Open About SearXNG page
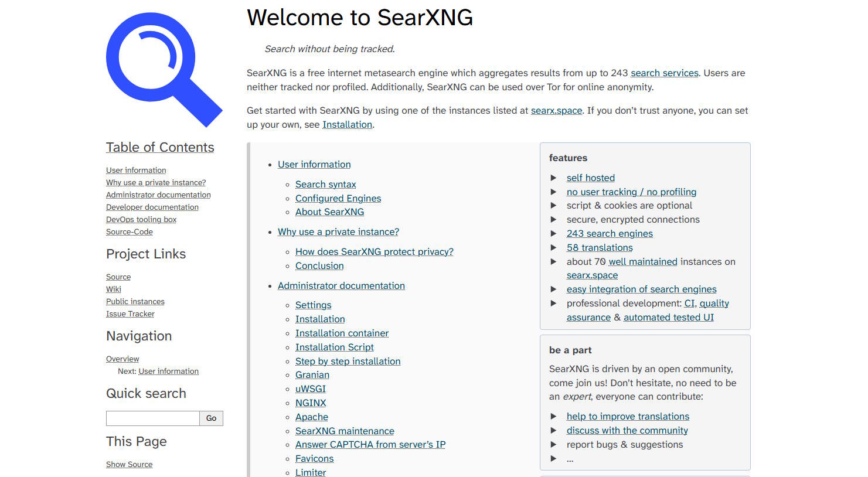The image size is (868, 477). click(330, 212)
